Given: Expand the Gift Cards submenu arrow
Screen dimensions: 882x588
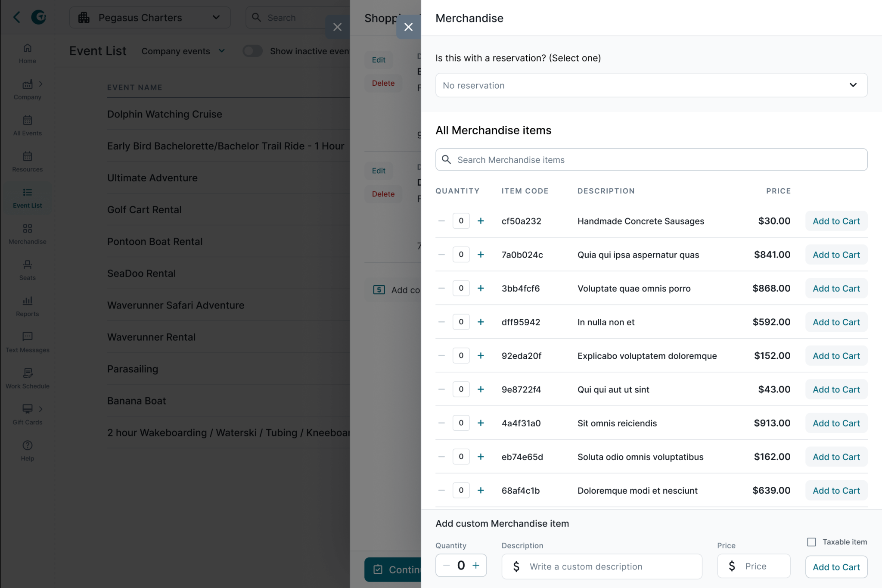Looking at the screenshot, I should point(41,409).
